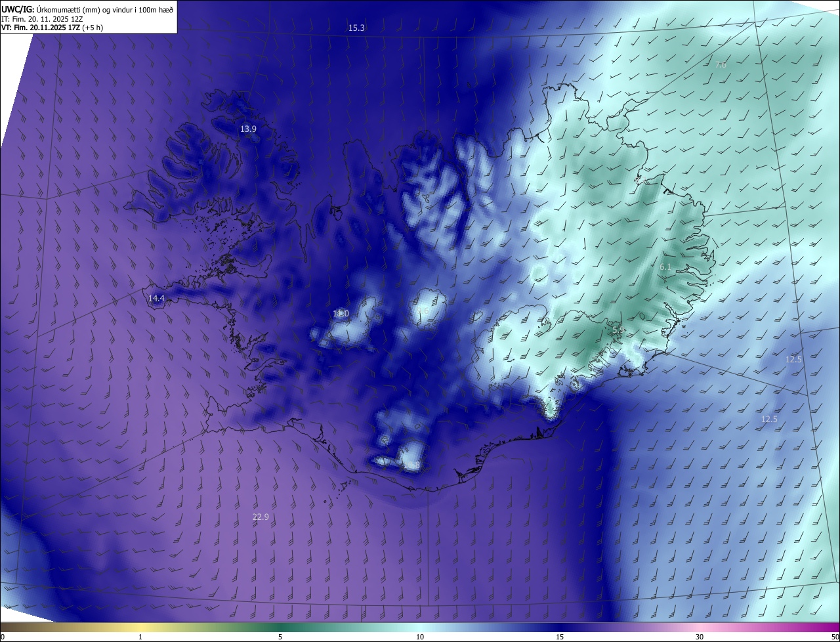This screenshot has width=840, height=642.
Task: Click the 5.9 value label
Action: point(618,331)
